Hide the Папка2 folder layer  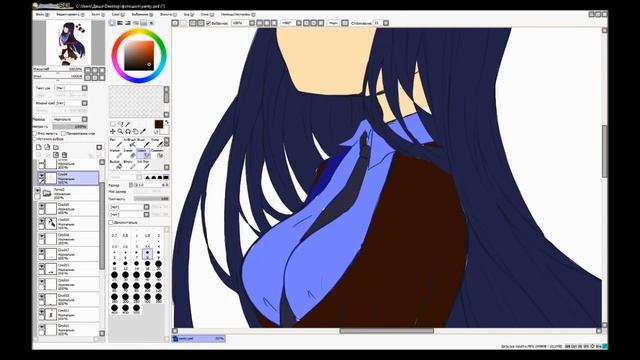(38, 190)
